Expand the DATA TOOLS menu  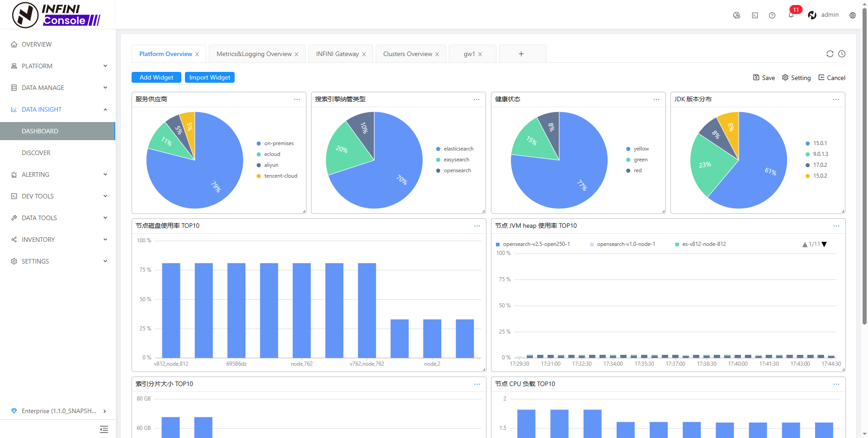[58, 218]
